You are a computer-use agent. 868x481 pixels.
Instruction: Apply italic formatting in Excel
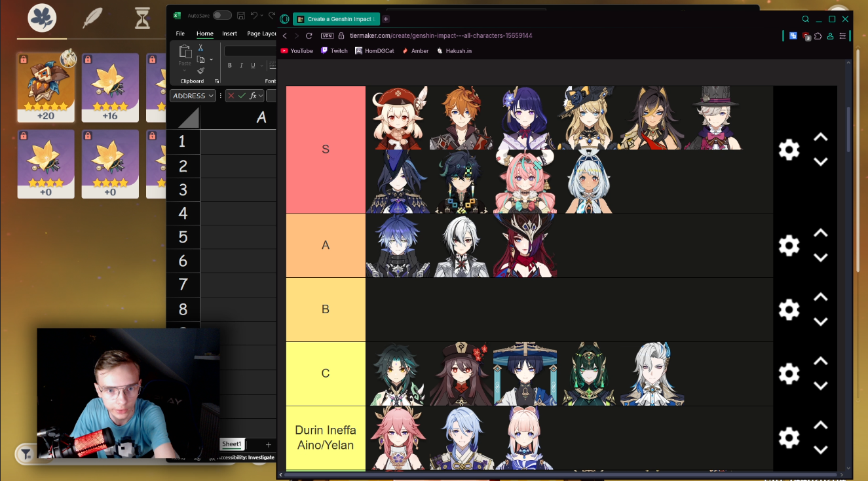[242, 66]
